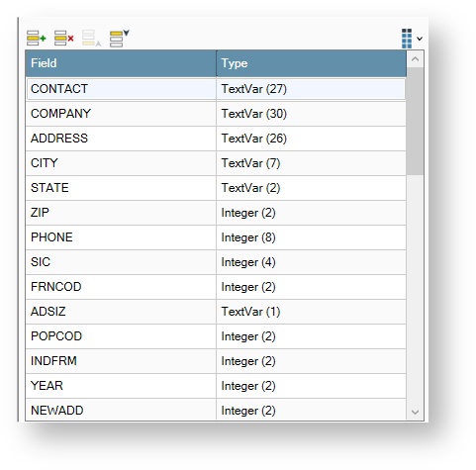Select the ZIP field cell
The image size is (476, 470).
tap(121, 213)
